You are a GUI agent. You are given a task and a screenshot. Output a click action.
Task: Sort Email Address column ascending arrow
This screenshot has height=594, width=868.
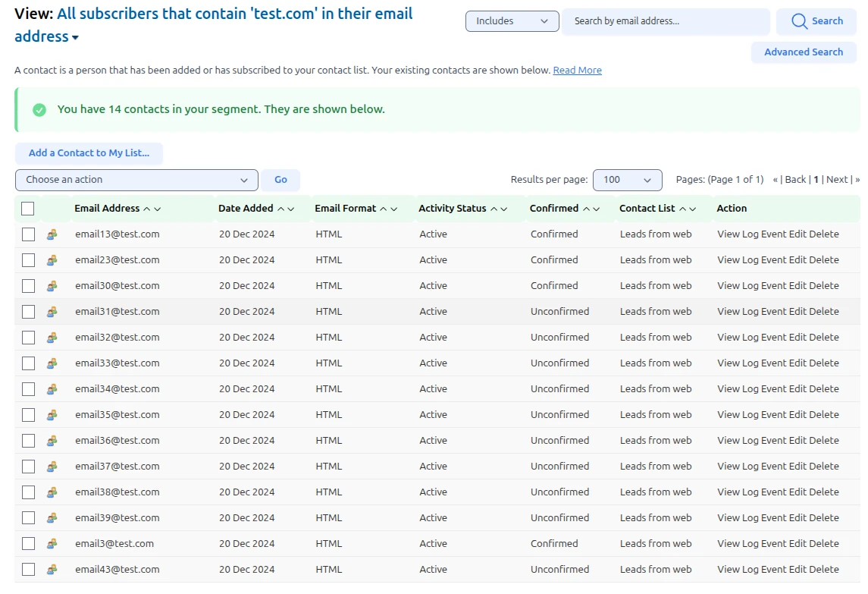coord(147,209)
